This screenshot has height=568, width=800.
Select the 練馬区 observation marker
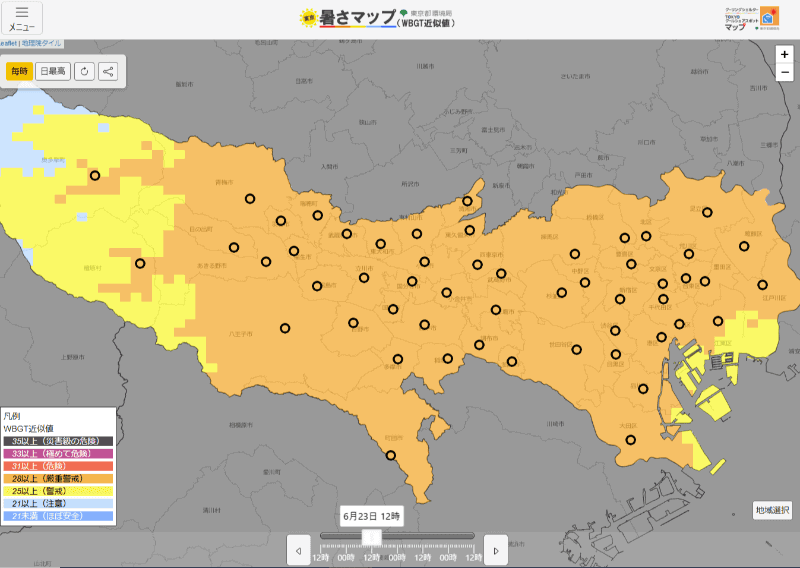pyautogui.click(x=575, y=254)
